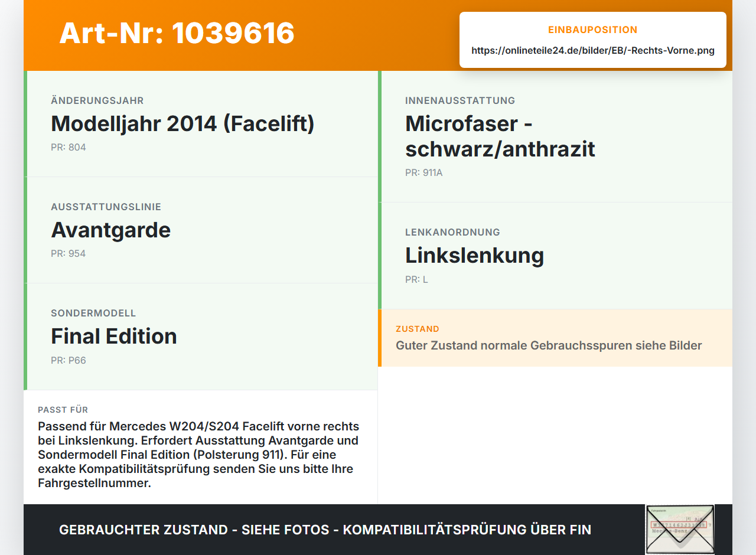Click the ÄNDERUNGSJAHR label

click(x=97, y=100)
